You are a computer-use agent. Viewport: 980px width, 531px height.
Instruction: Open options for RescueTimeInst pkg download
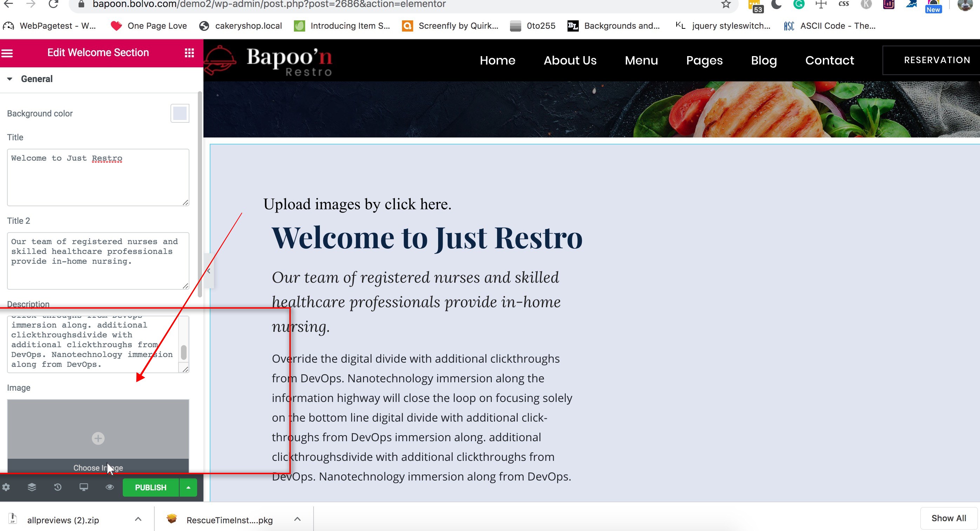[x=297, y=519]
